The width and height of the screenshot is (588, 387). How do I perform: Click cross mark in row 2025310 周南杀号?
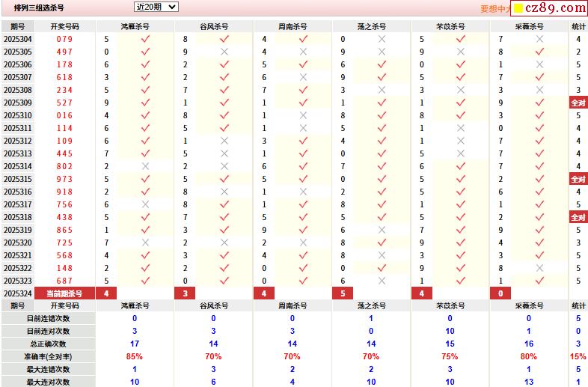point(303,115)
